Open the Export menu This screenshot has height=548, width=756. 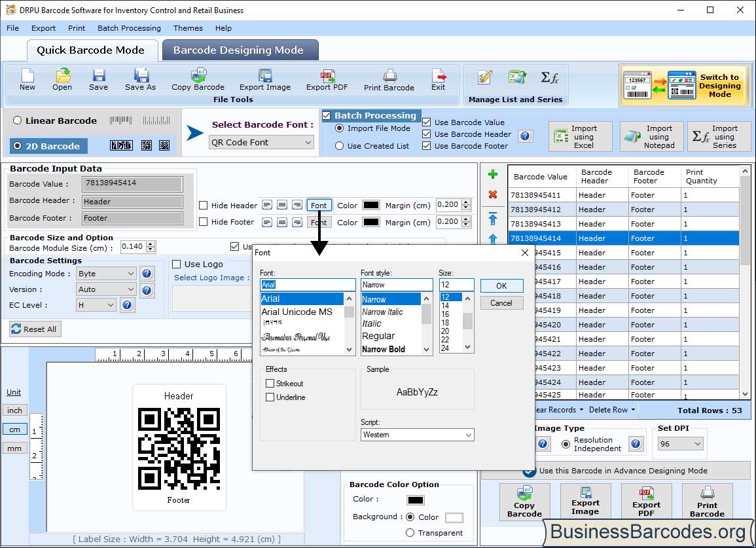point(43,28)
